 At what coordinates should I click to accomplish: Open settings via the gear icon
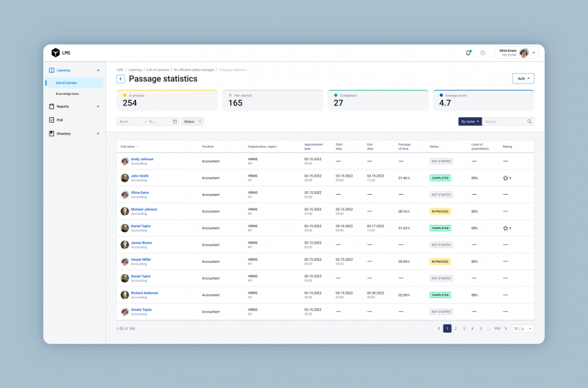[x=482, y=52]
